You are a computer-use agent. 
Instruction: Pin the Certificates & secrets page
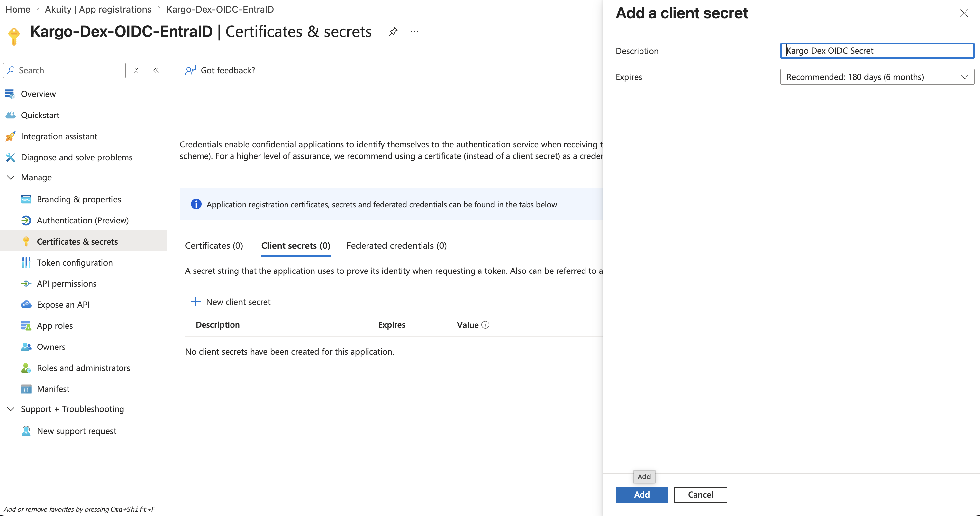393,32
